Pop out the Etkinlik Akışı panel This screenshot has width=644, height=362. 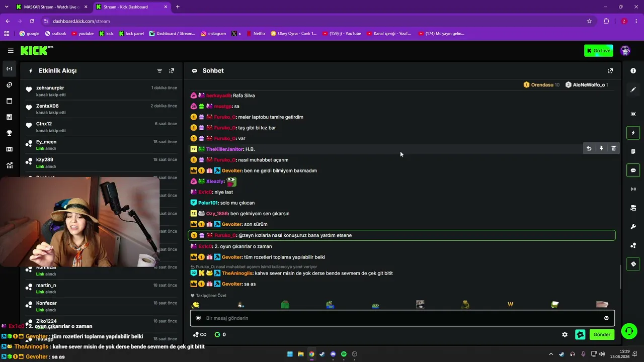coord(172,71)
